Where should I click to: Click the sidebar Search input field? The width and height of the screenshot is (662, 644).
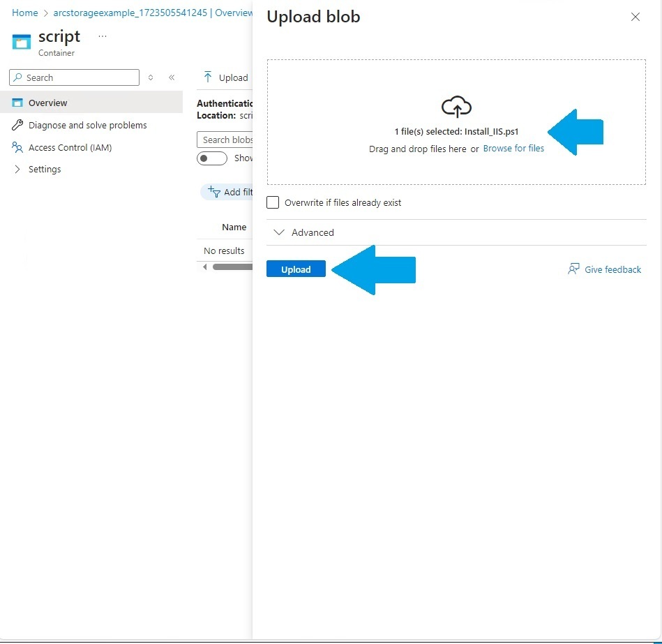75,77
